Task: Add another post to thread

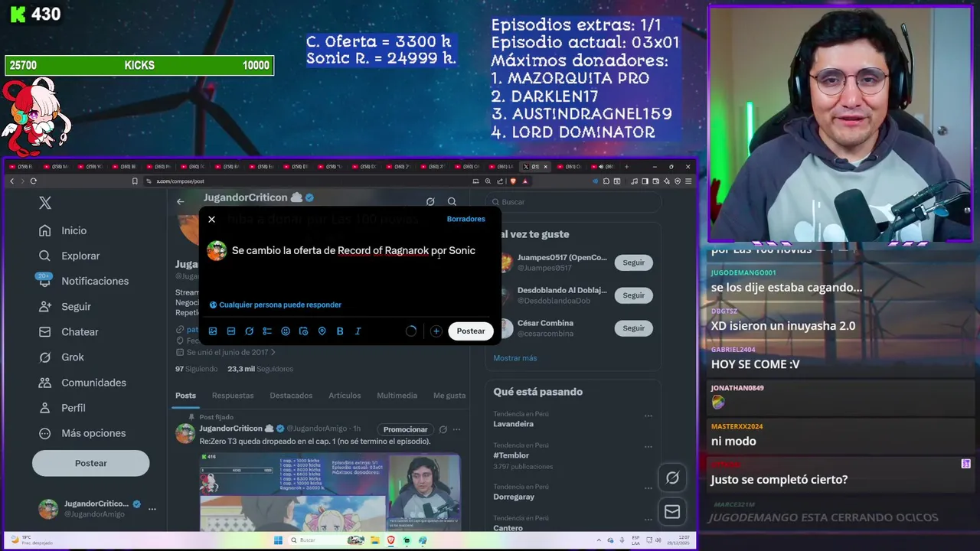Action: pyautogui.click(x=436, y=331)
